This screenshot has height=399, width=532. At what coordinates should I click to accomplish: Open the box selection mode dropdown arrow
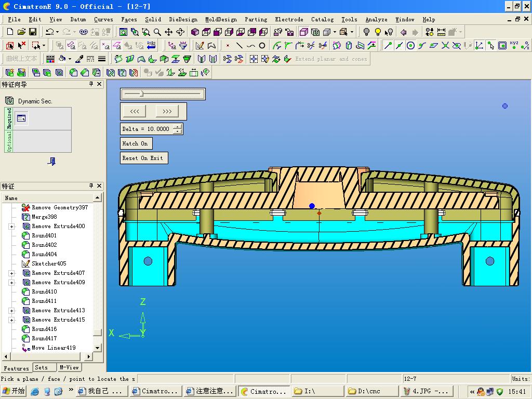pos(44,45)
